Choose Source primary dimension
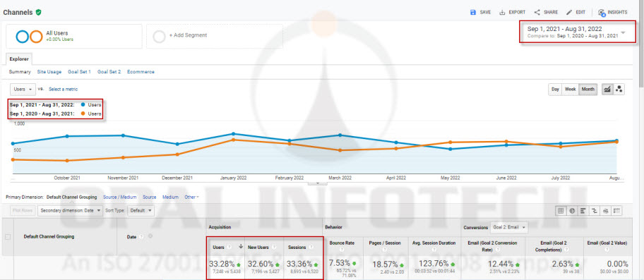This screenshot has height=280, width=644. tap(150, 197)
